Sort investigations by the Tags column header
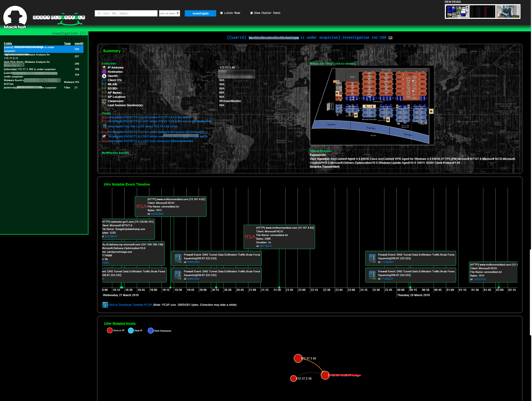Image resolution: width=532 pixels, height=401 pixels. point(67,43)
